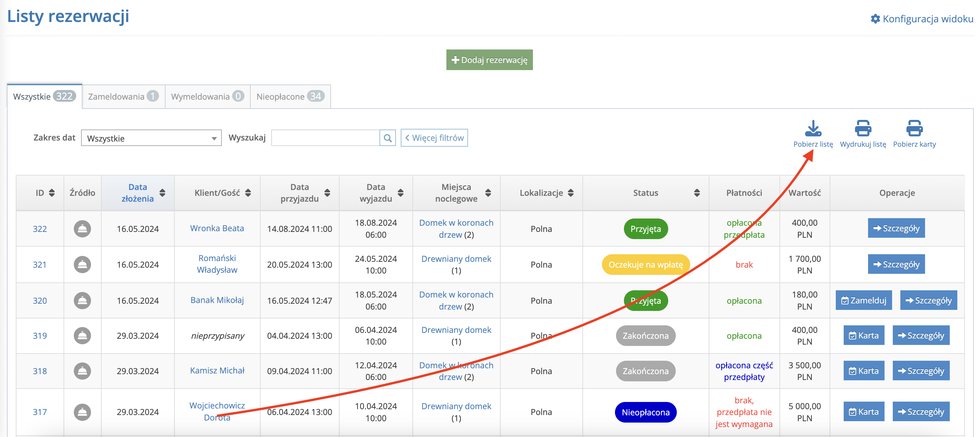Switch to the Wszystkie tab
The height and width of the screenshot is (437, 980).
click(45, 96)
